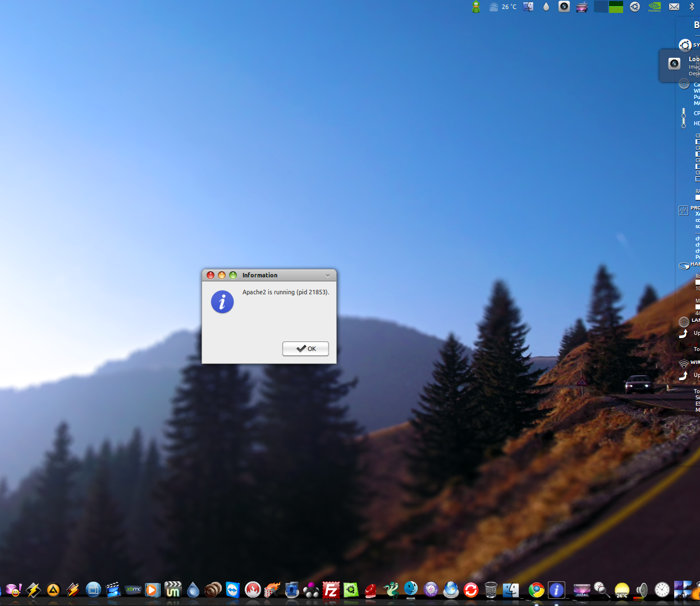Open the clapperboard video app in dock
This screenshot has width=700, height=606.
point(113,590)
